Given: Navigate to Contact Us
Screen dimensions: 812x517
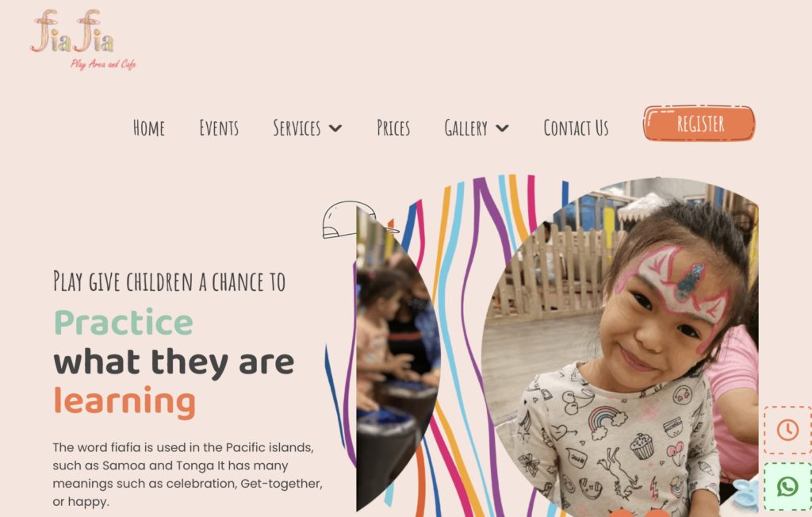Looking at the screenshot, I should pyautogui.click(x=576, y=128).
